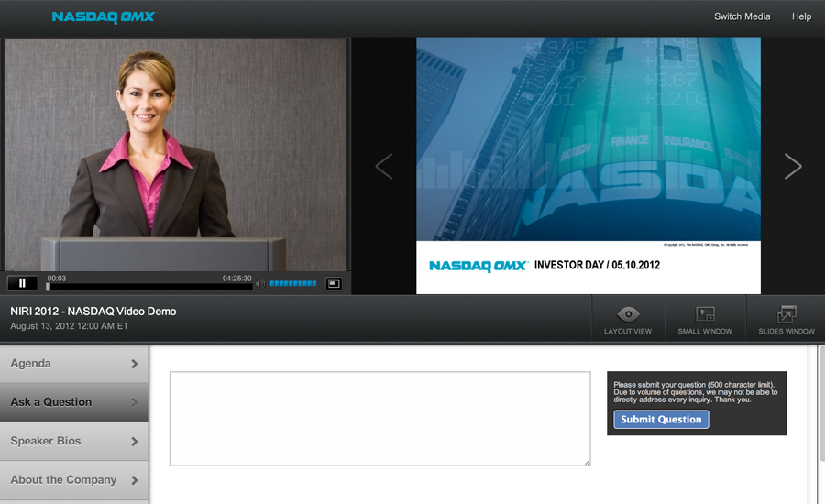Image resolution: width=825 pixels, height=504 pixels.
Task: Open the About the Company tab
Action: [74, 480]
